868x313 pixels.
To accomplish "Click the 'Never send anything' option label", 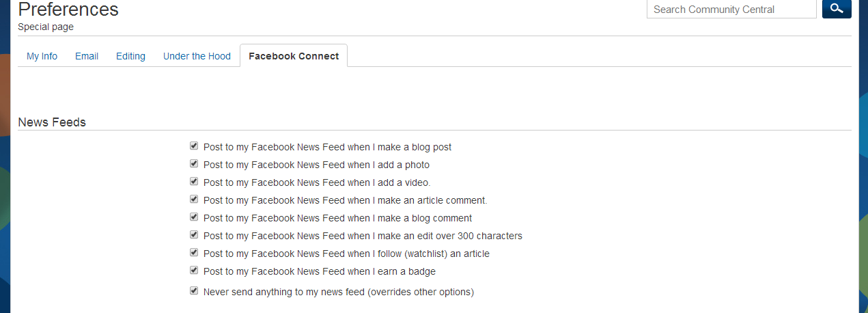I will pos(338,292).
